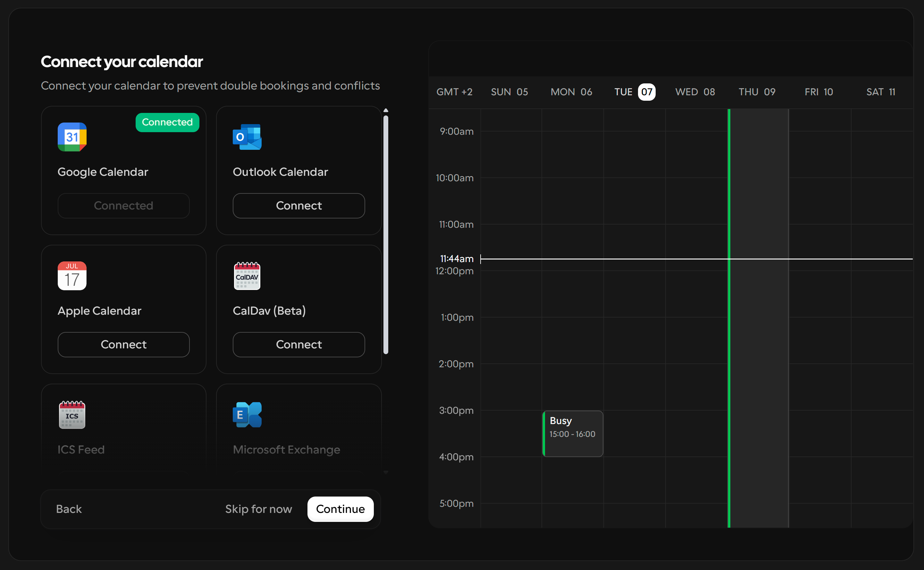924x570 pixels.
Task: Click the ICS Feed icon
Action: [x=72, y=415]
